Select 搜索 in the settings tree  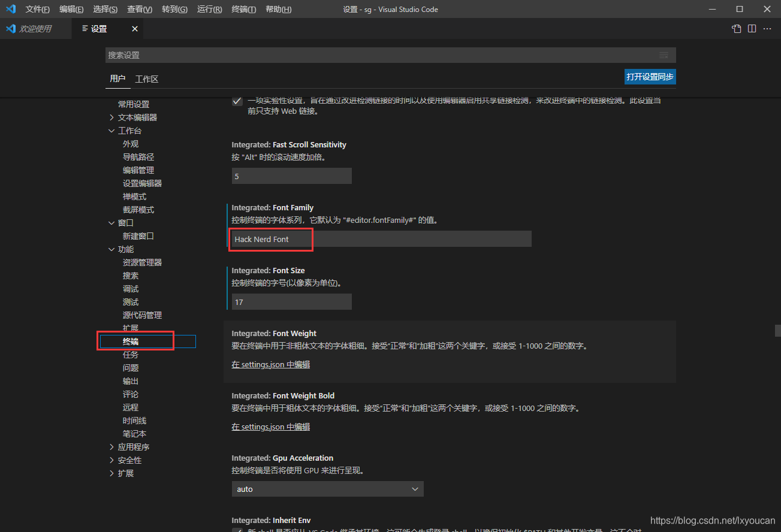131,276
